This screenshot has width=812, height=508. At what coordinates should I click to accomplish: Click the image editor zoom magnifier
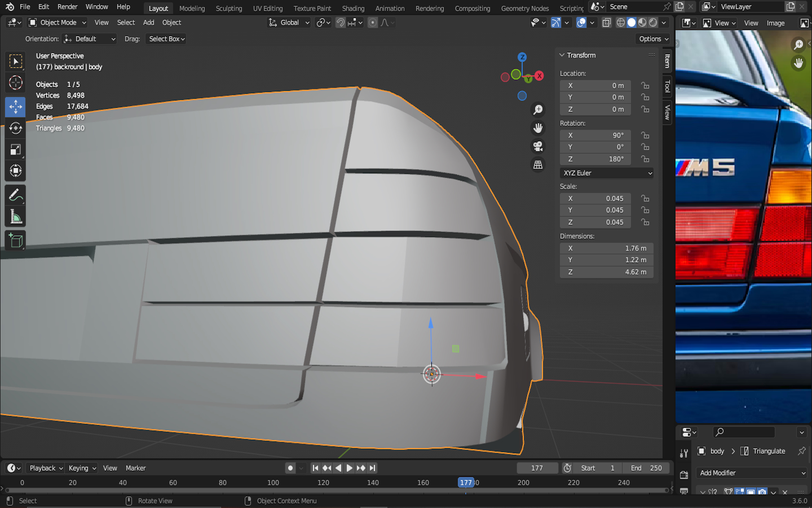coord(798,45)
